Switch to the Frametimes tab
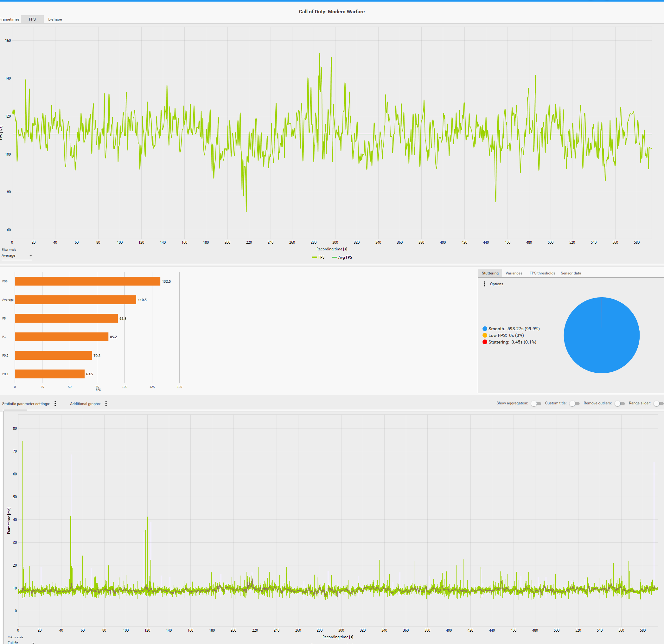 coord(10,19)
